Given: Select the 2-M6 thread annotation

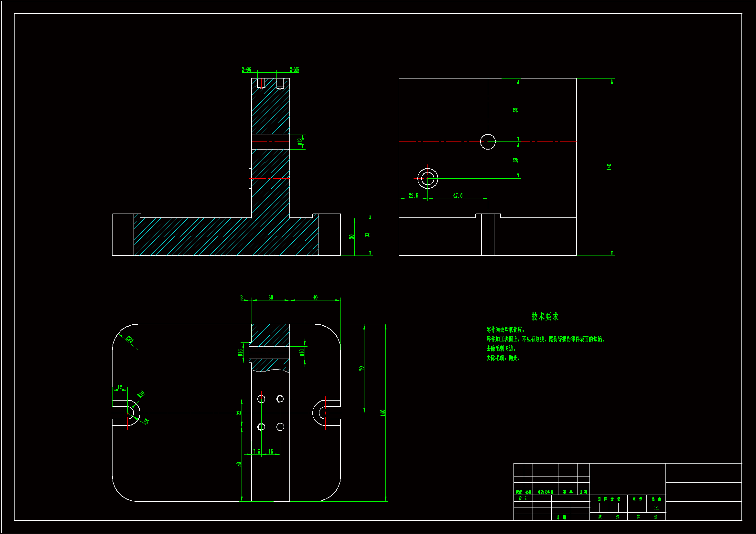Looking at the screenshot, I should pyautogui.click(x=294, y=69).
